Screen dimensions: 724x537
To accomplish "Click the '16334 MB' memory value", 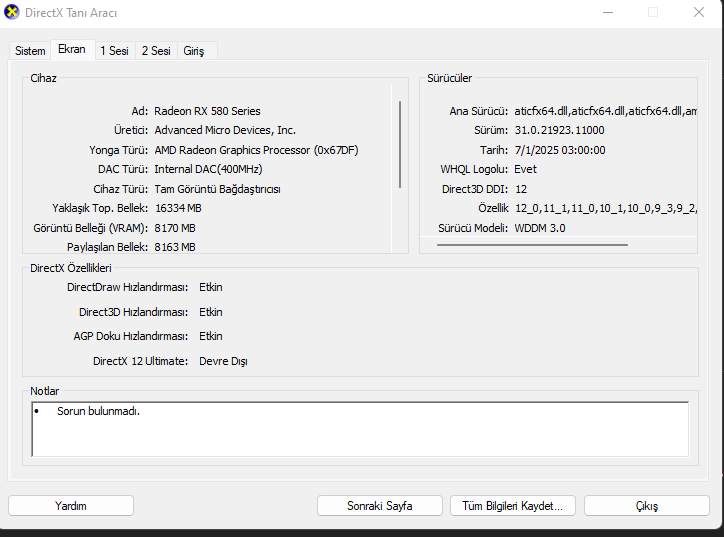I will pyautogui.click(x=178, y=208).
